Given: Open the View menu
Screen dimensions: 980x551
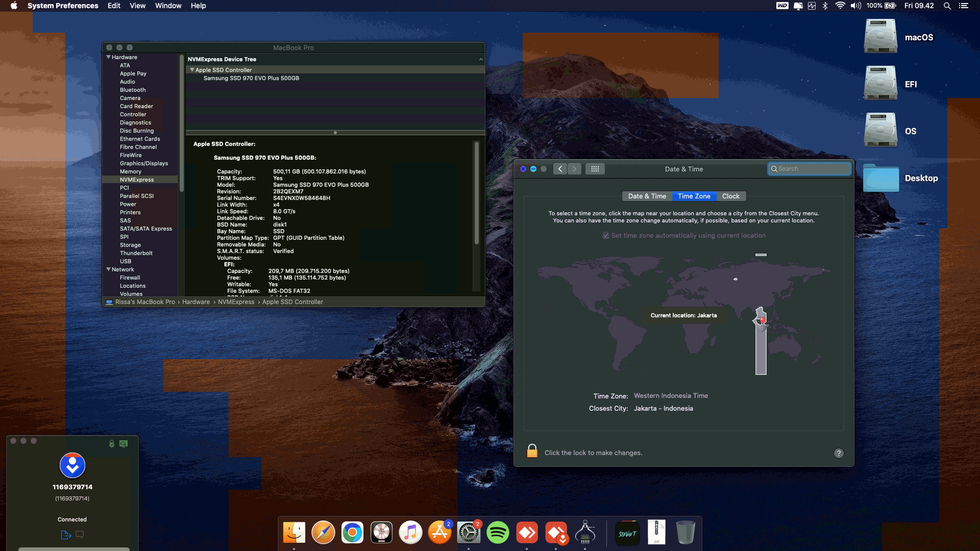Looking at the screenshot, I should point(137,6).
